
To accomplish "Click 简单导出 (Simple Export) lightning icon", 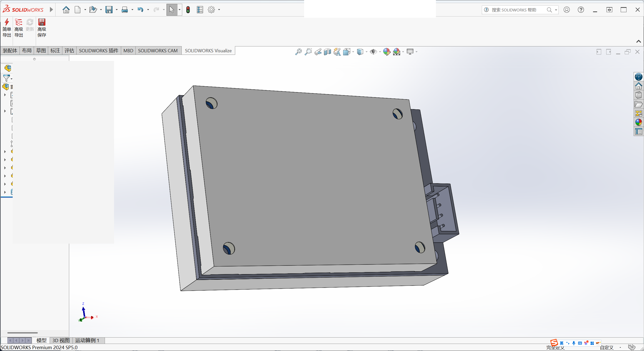I will click(x=7, y=28).
